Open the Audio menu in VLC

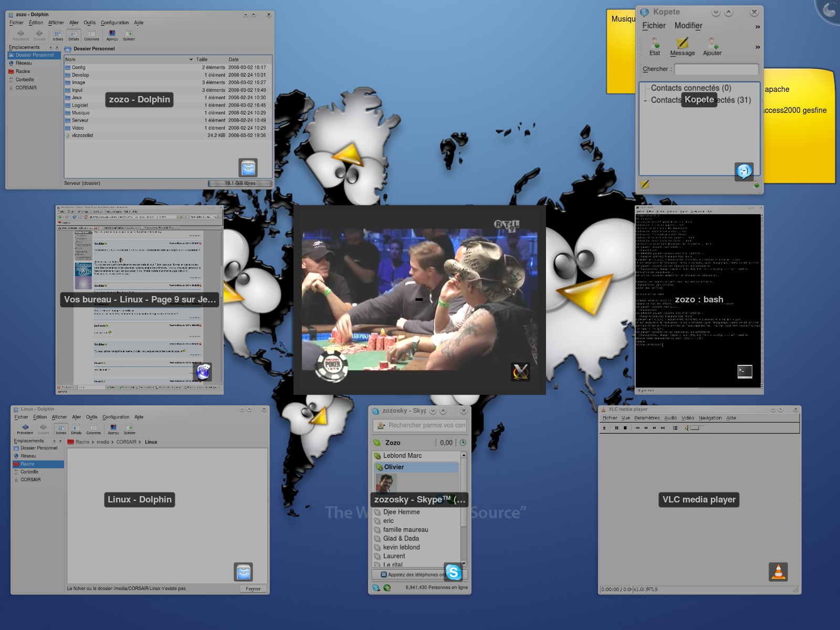pos(670,418)
